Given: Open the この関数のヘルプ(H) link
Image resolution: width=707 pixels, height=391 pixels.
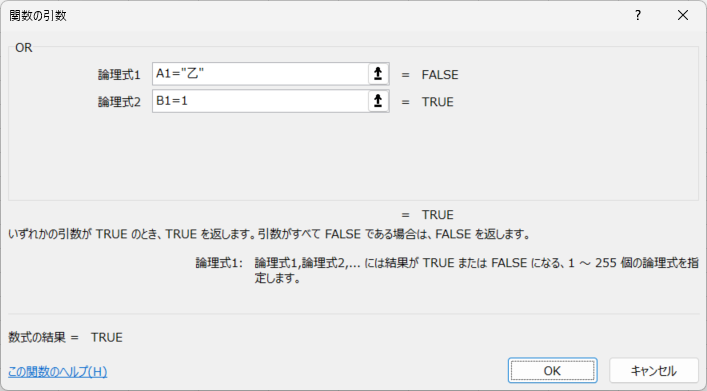Looking at the screenshot, I should [58, 372].
